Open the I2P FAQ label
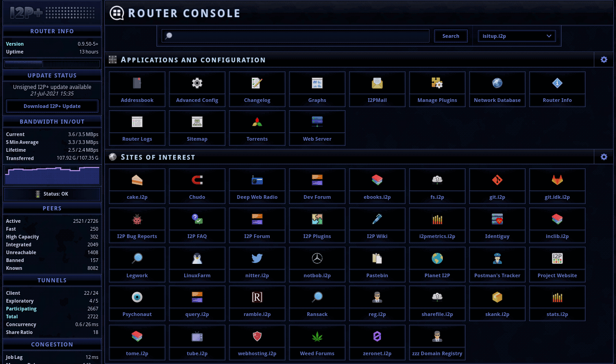The width and height of the screenshot is (616, 364). point(197,236)
